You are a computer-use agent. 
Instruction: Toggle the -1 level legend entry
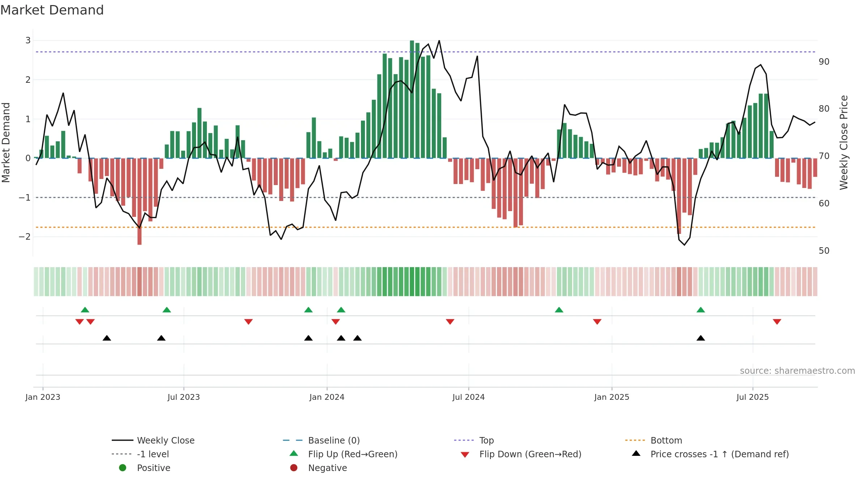140,454
